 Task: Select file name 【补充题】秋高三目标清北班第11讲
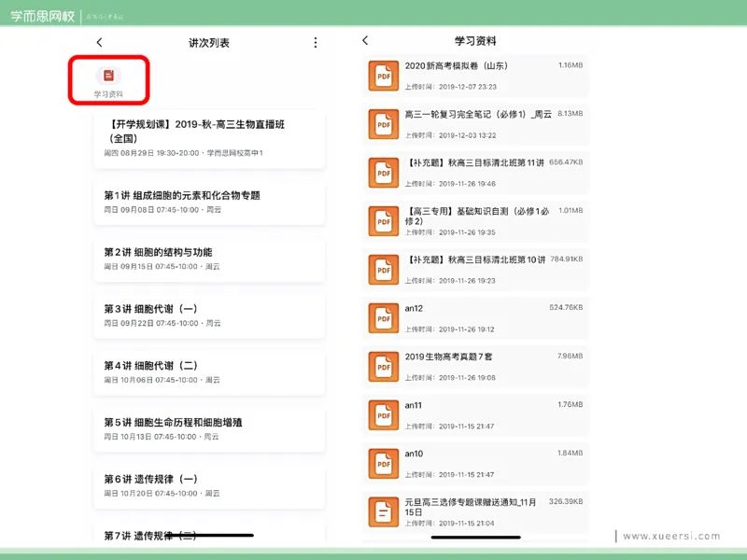pyautogui.click(x=474, y=162)
